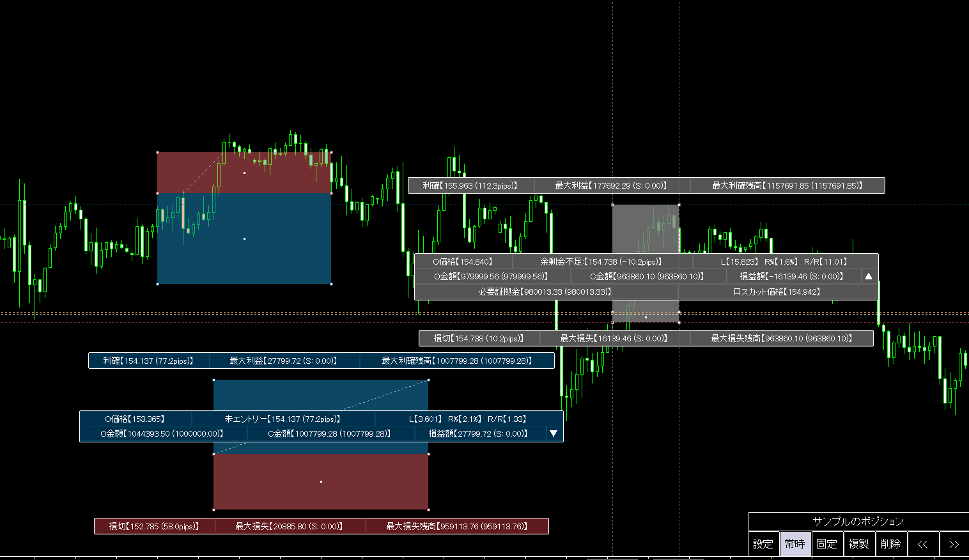Viewport: 969px width, 560px height.
Task: Open 設定 settings for the position
Action: pos(763,544)
